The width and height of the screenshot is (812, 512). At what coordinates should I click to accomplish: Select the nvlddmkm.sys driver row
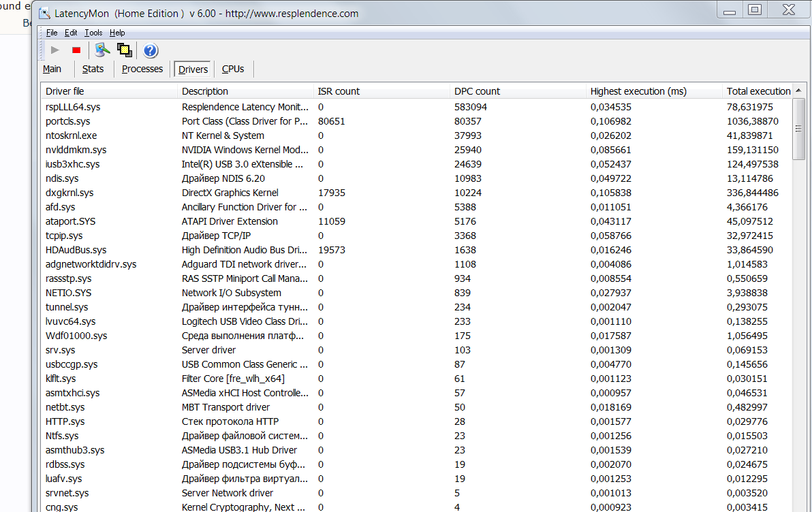click(x=417, y=150)
